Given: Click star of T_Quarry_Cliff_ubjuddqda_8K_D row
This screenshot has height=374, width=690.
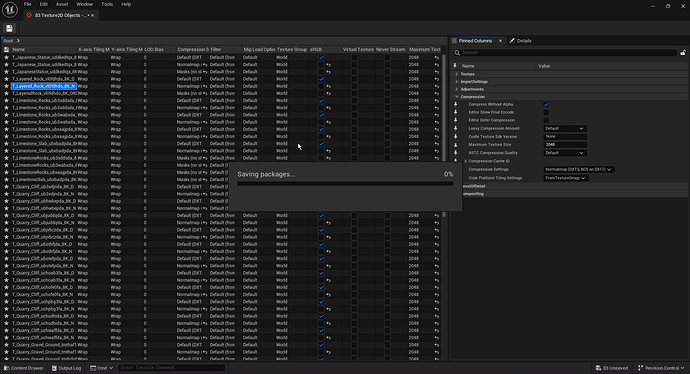Looking at the screenshot, I should tap(6, 216).
